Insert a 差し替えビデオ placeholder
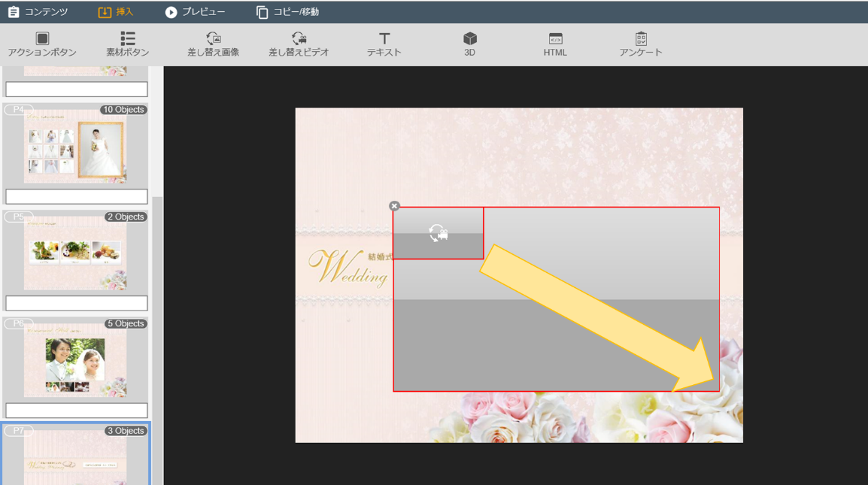 [299, 39]
